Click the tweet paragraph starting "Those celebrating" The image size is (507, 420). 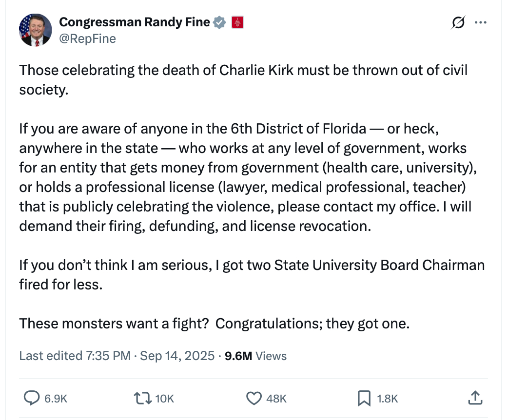pyautogui.click(x=243, y=79)
